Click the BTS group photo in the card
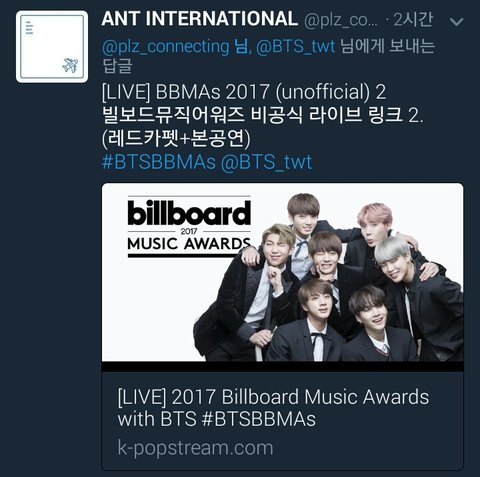Screen dimensions: 480x477 tap(328, 277)
